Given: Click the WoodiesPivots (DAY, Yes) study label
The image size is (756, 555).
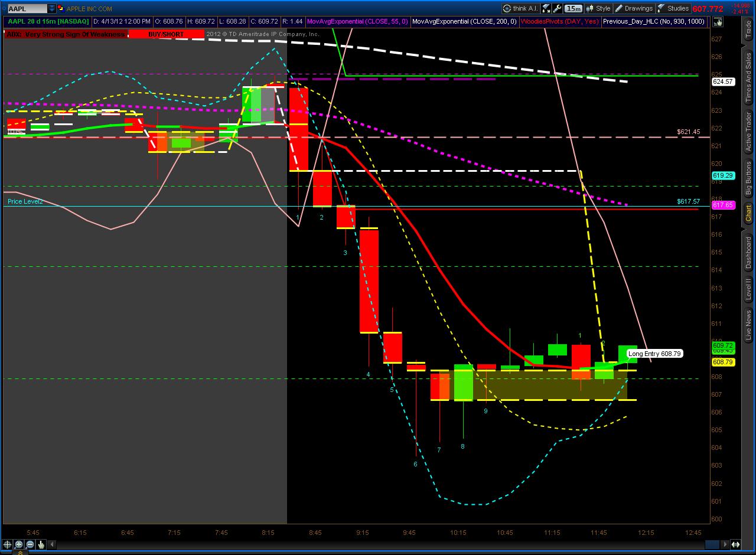Looking at the screenshot, I should pos(559,22).
